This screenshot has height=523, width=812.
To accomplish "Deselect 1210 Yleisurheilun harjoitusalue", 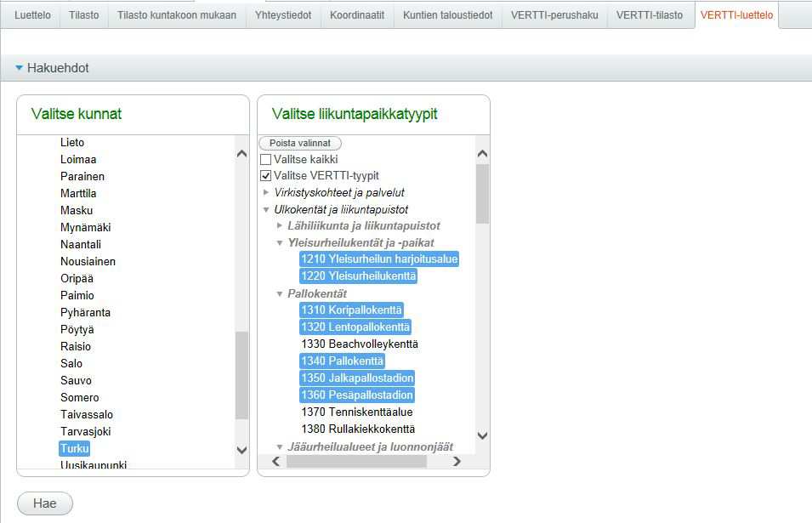I will [379, 259].
